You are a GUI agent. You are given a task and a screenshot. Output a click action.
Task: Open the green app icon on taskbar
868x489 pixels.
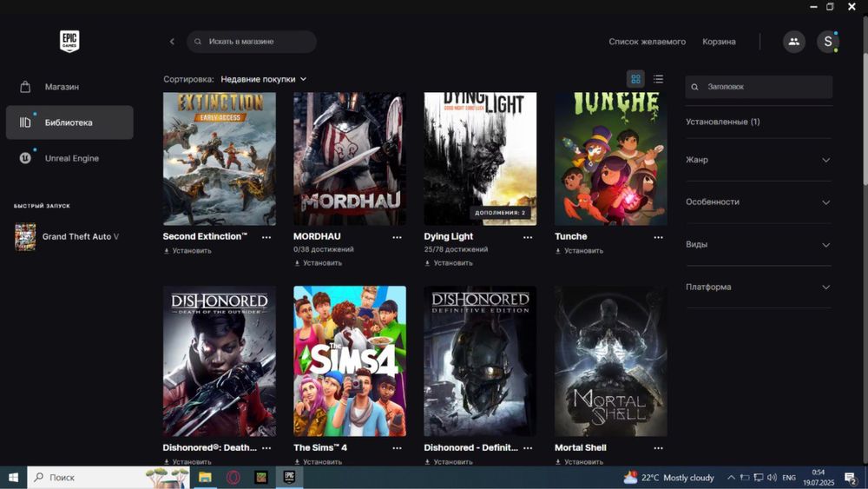(261, 478)
